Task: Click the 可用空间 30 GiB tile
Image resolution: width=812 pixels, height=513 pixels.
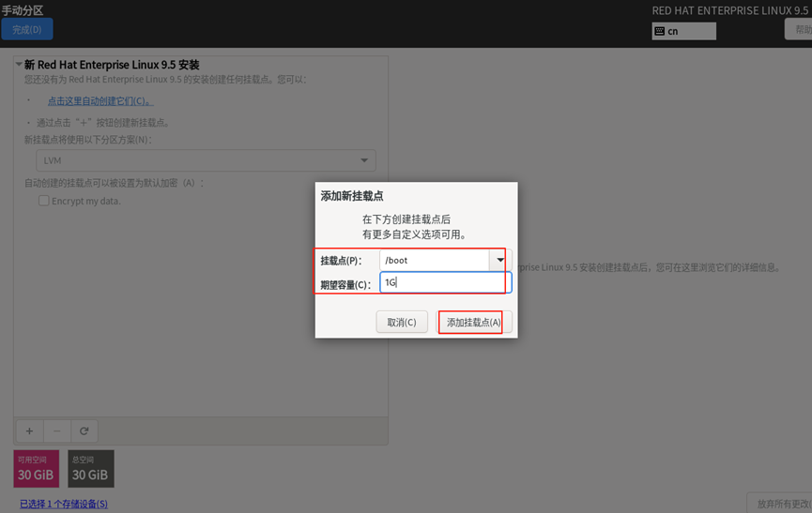Action: (x=36, y=469)
